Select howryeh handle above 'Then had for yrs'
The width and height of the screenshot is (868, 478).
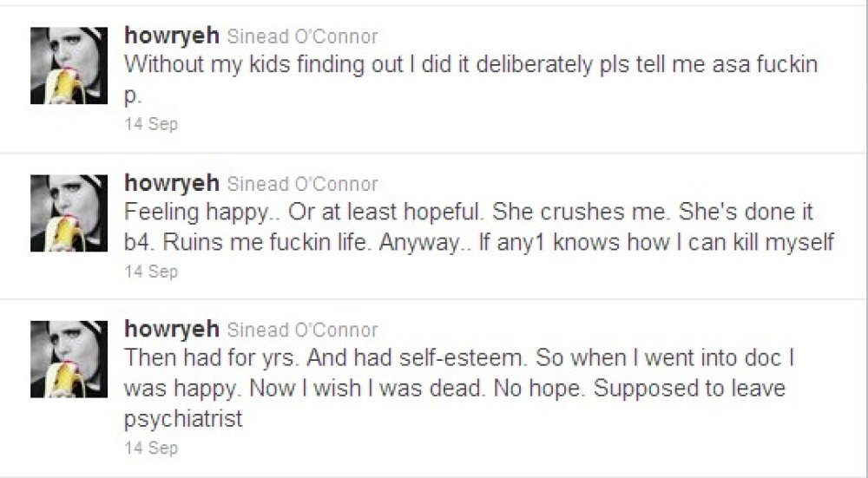coord(171,330)
